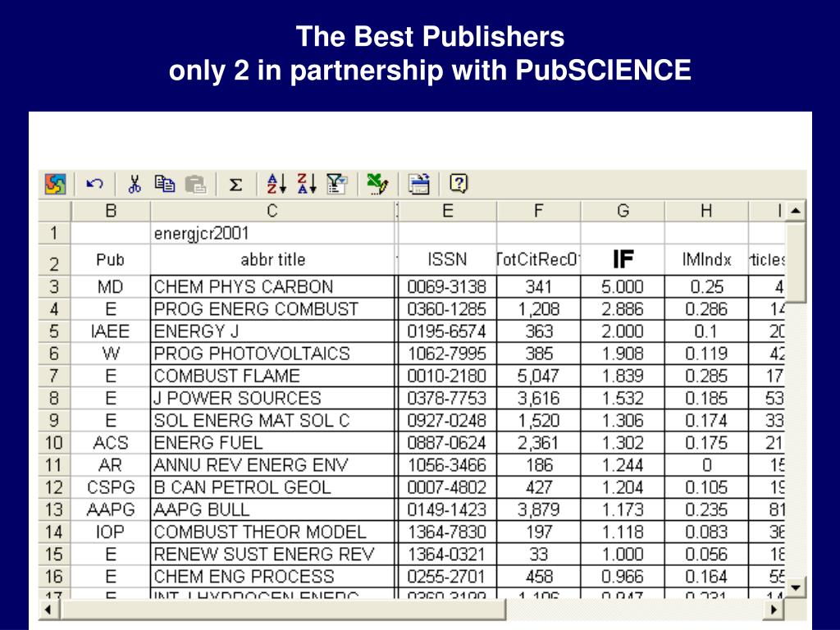Image resolution: width=840 pixels, height=630 pixels.
Task: Select cell 'COMBUST FLAME'
Action: pyautogui.click(x=272, y=376)
